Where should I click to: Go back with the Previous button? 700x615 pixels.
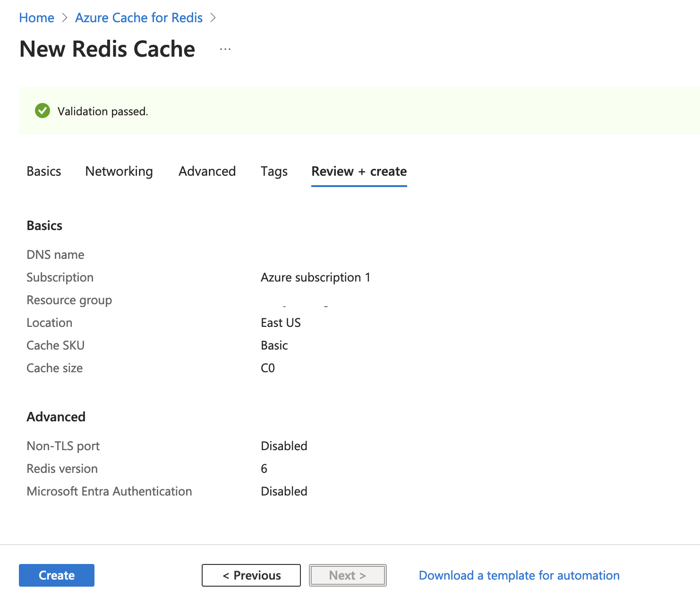251,575
